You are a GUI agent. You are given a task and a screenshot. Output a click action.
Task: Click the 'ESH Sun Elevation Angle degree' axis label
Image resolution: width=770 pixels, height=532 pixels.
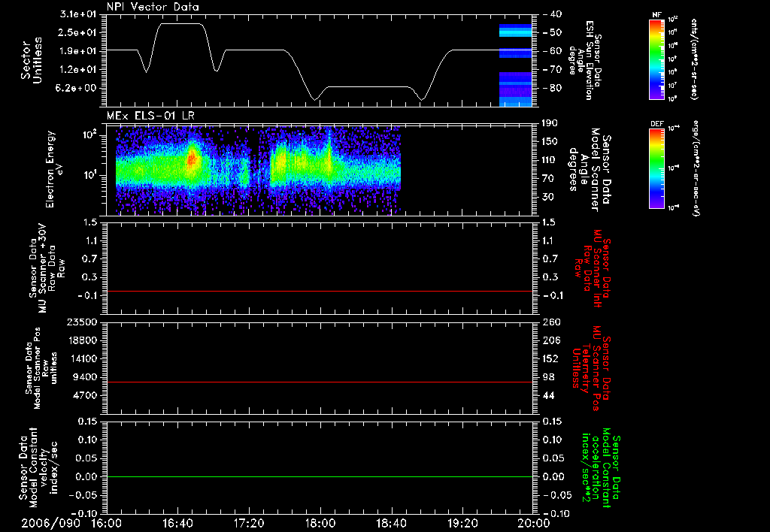pyautogui.click(x=585, y=60)
